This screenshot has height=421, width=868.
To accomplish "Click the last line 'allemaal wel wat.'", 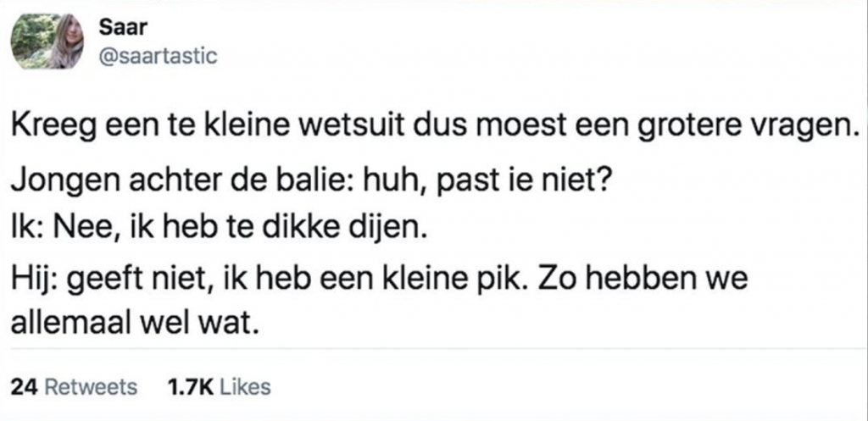I will [134, 323].
